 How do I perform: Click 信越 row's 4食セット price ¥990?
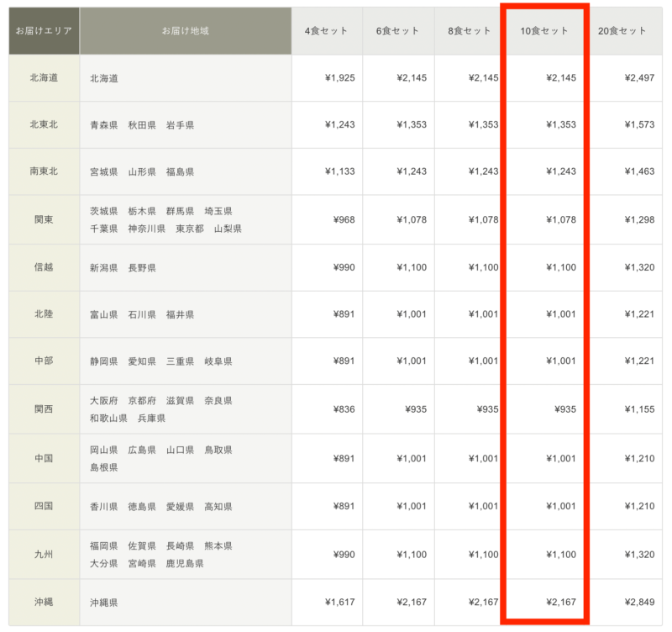pyautogui.click(x=344, y=267)
